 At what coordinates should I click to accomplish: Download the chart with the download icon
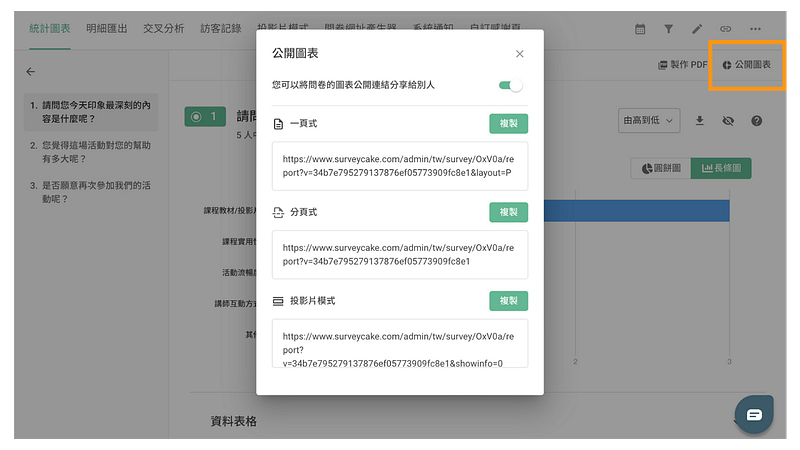point(699,121)
